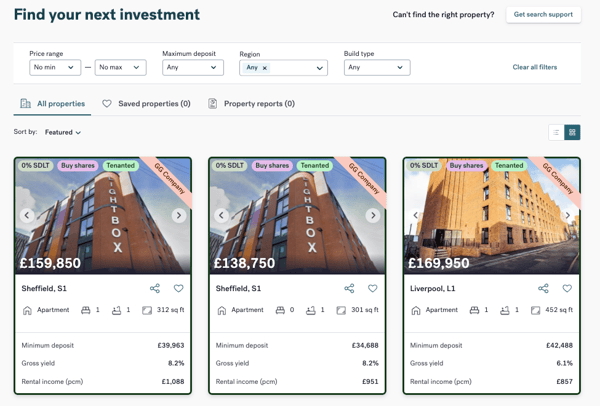Click the bath icon on 301 sq ft listing
600x406 pixels.
pyautogui.click(x=311, y=310)
